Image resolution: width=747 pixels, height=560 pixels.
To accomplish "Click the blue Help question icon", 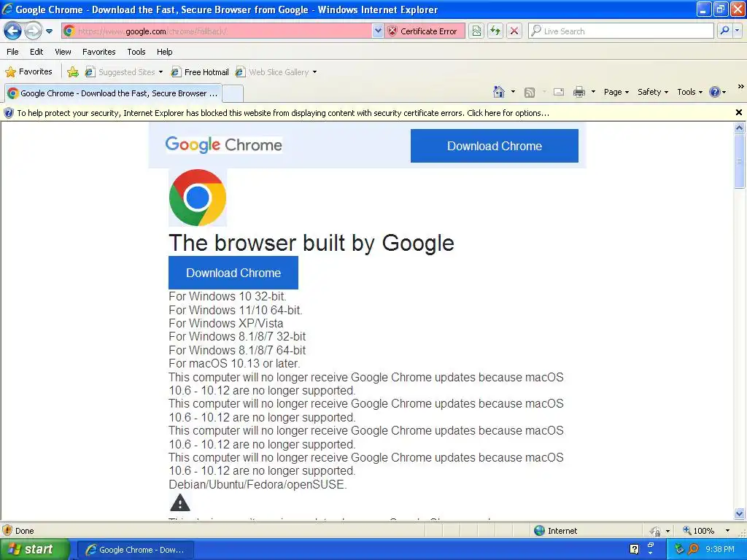I will point(715,92).
